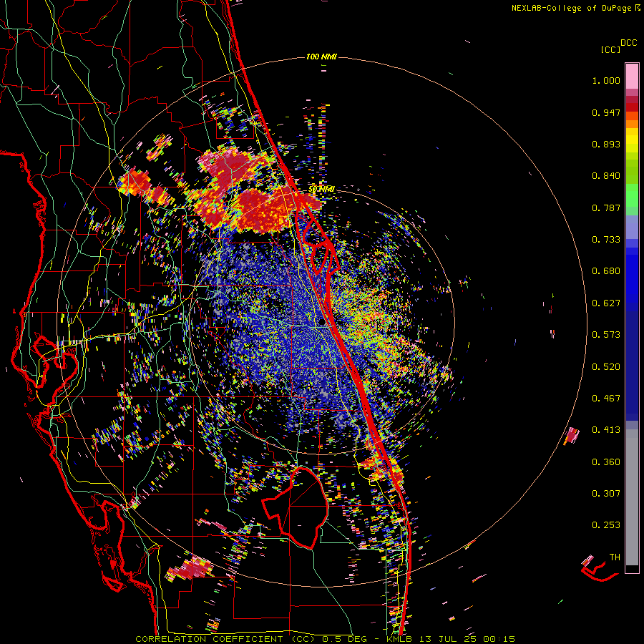Click the 100 NMI range ring label
This screenshot has width=644, height=644.
pyautogui.click(x=321, y=57)
